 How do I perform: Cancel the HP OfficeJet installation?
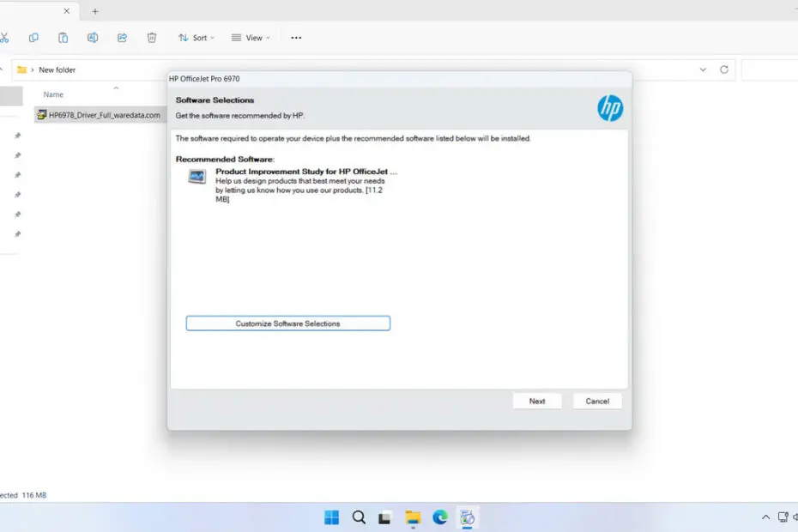[597, 401]
